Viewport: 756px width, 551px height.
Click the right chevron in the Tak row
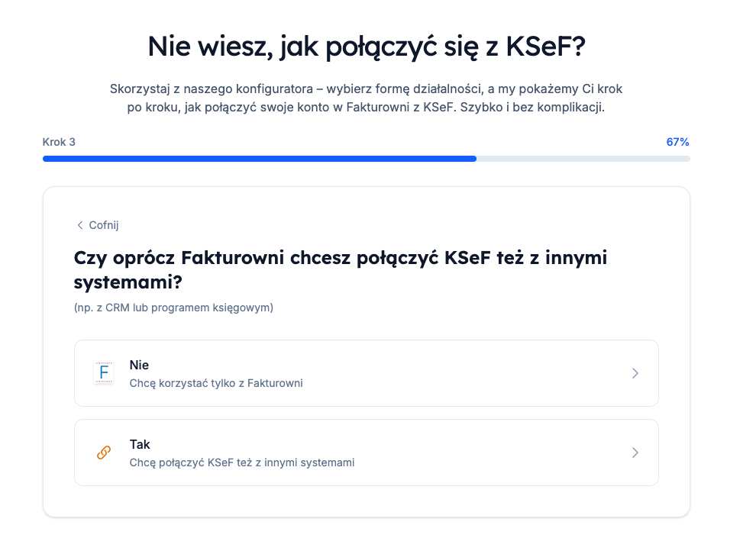point(635,453)
